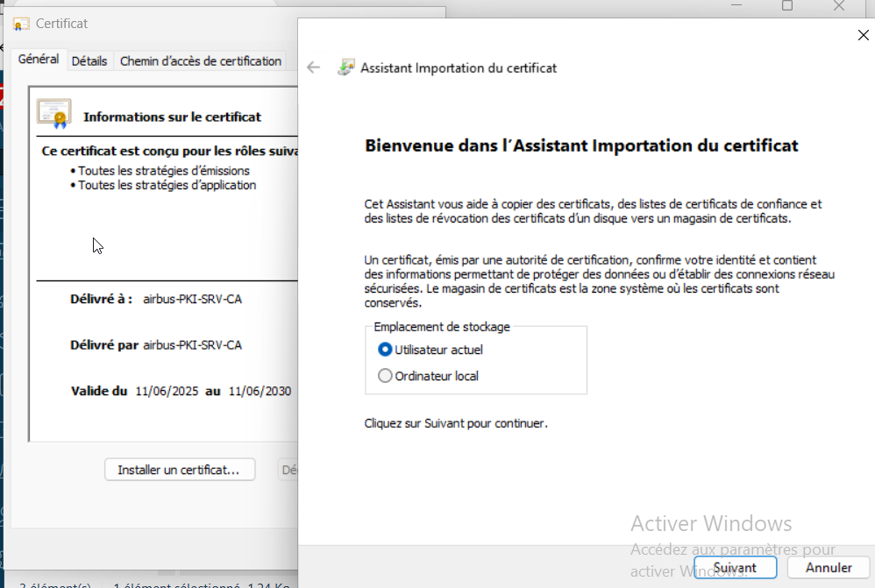Click the wizard title Assistant Importation du certificat

[x=459, y=68]
